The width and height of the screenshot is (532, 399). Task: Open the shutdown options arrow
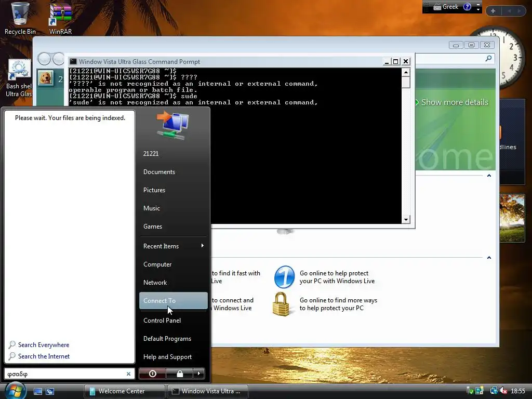199,374
